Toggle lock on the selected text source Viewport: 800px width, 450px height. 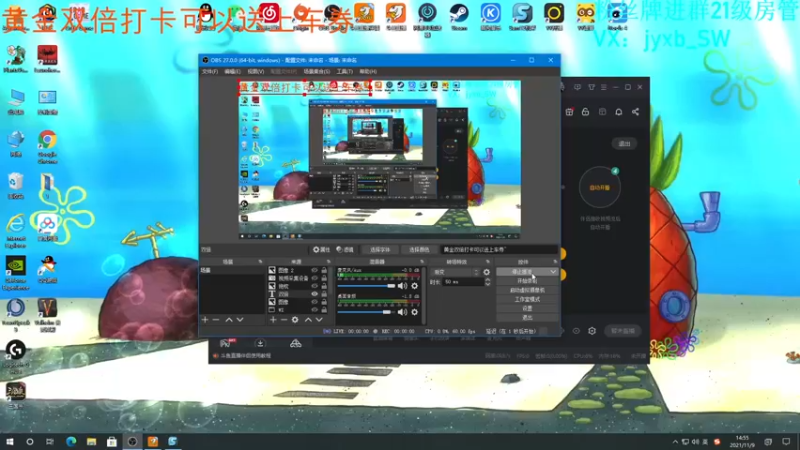324,294
